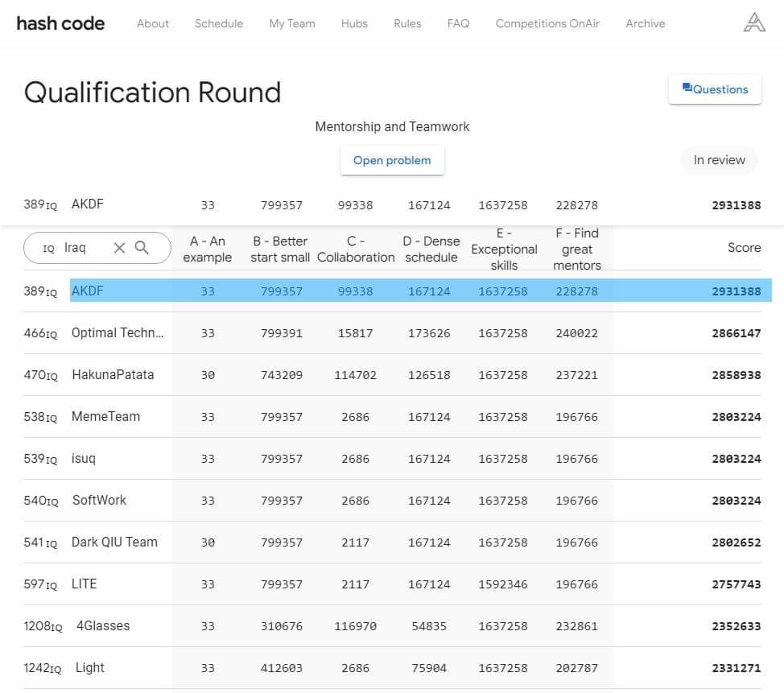Click the Score column header
The image size is (784, 693).
coord(744,248)
